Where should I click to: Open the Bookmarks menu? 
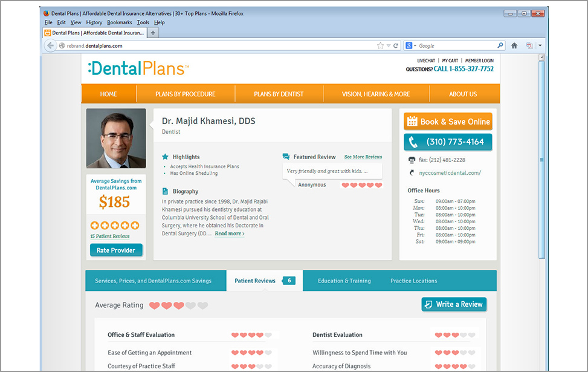point(120,22)
